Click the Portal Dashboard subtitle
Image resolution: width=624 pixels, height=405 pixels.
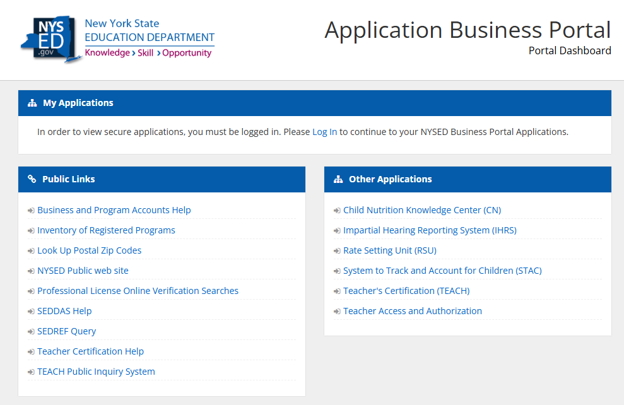click(569, 51)
